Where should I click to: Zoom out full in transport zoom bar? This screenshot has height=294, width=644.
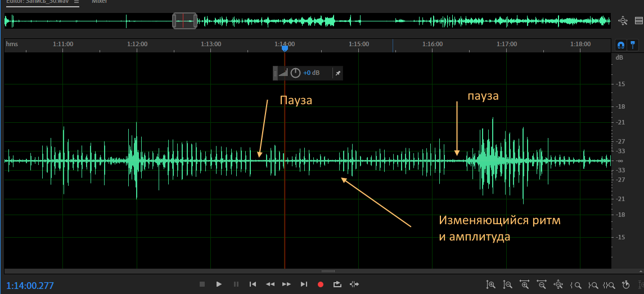pos(558,284)
